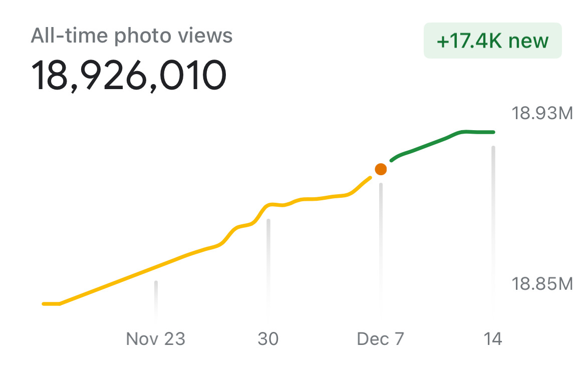Click the yellow line end just before orange dot
Screen dimensions: 586x392
(367, 180)
